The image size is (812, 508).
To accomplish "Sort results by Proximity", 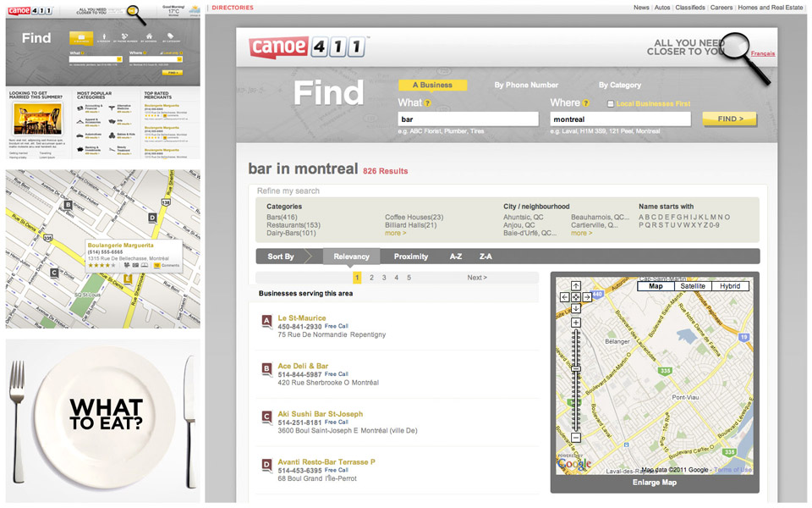I will (410, 256).
